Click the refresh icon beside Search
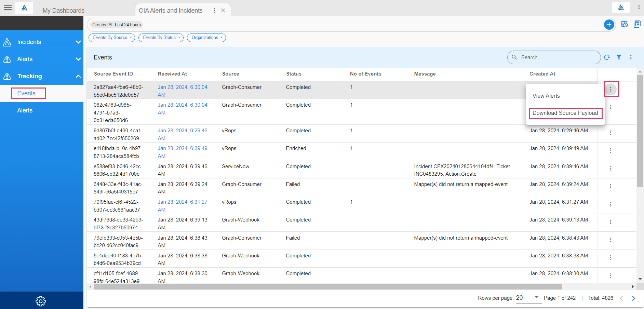The image size is (644, 309). 607,57
